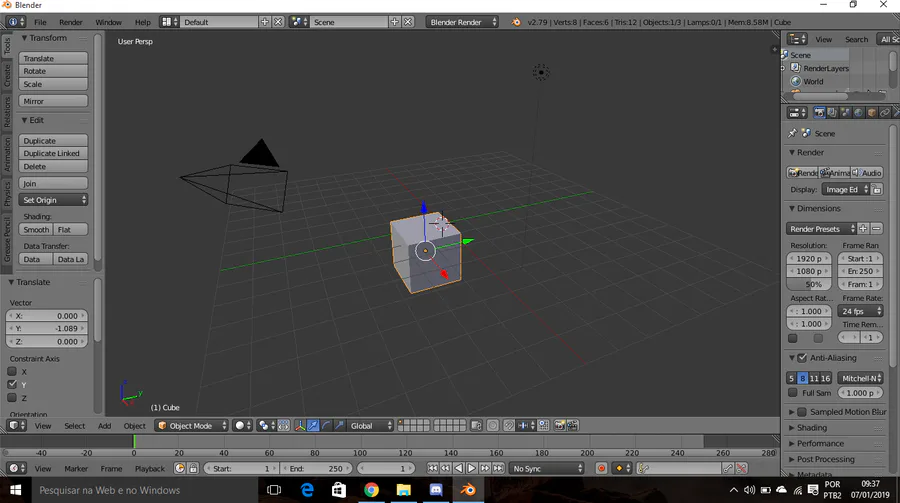Set anti-aliasing samples to 11
The image size is (900, 503).
tap(814, 378)
